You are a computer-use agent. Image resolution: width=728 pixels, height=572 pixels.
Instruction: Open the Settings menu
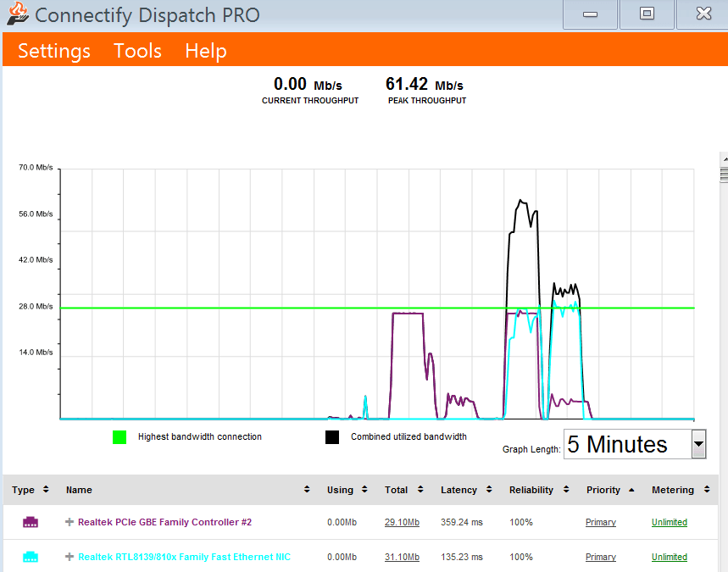54,51
